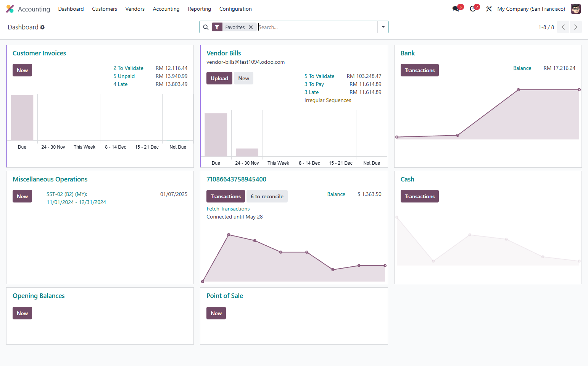Go to the previous page arrow
The image size is (588, 366).
point(563,27)
